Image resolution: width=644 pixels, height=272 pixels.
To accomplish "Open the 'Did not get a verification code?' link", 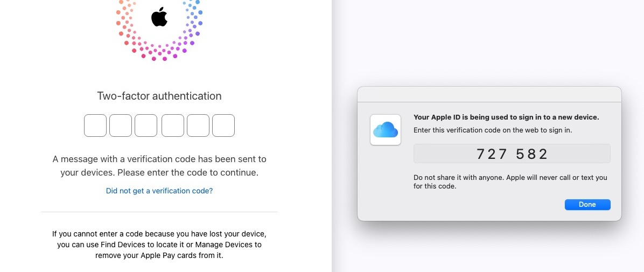I will coord(159,191).
